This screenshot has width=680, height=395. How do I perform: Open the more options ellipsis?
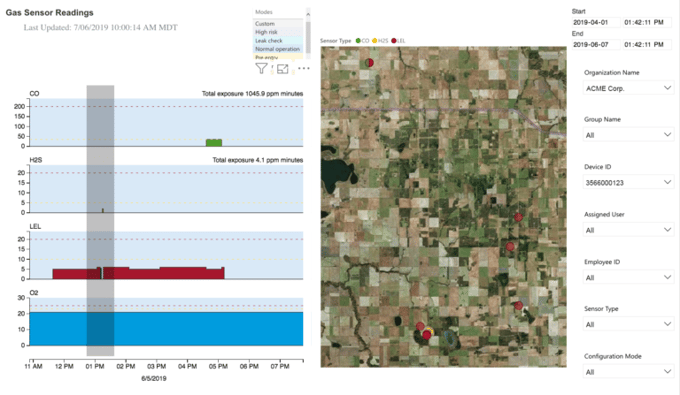[x=304, y=68]
